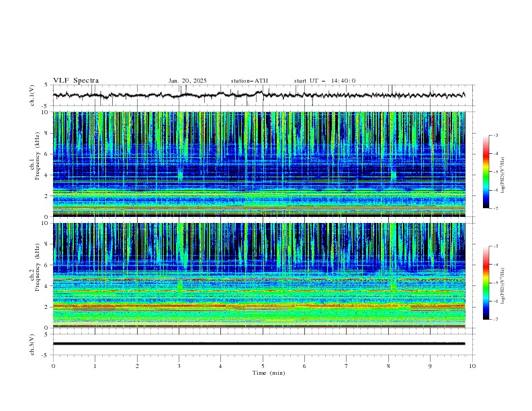Click the '8' minute tick on time axis
The width and height of the screenshot is (532, 411).
[x=388, y=366]
